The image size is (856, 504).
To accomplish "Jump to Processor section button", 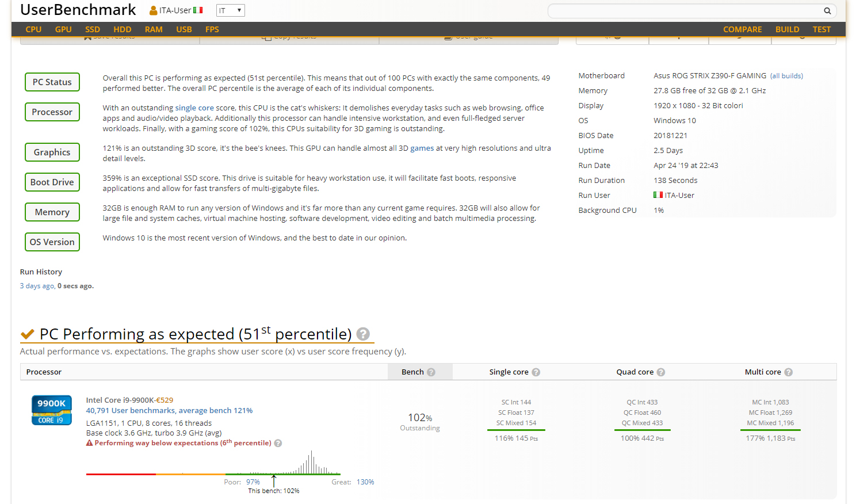I will 52,112.
